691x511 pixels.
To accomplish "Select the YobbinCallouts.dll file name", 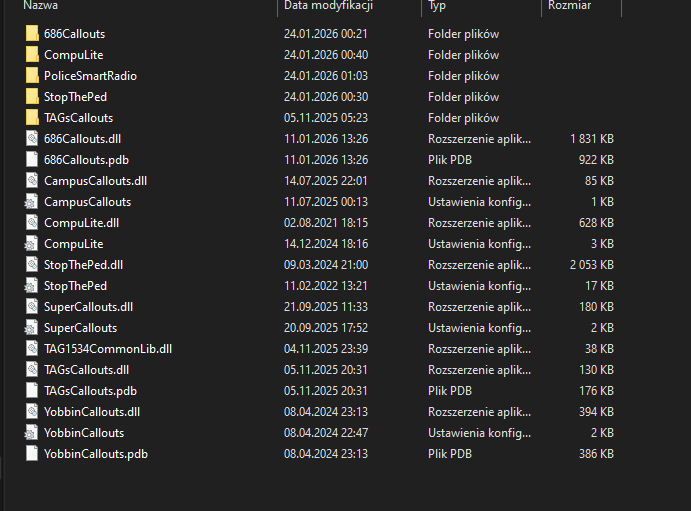I will pos(92,412).
